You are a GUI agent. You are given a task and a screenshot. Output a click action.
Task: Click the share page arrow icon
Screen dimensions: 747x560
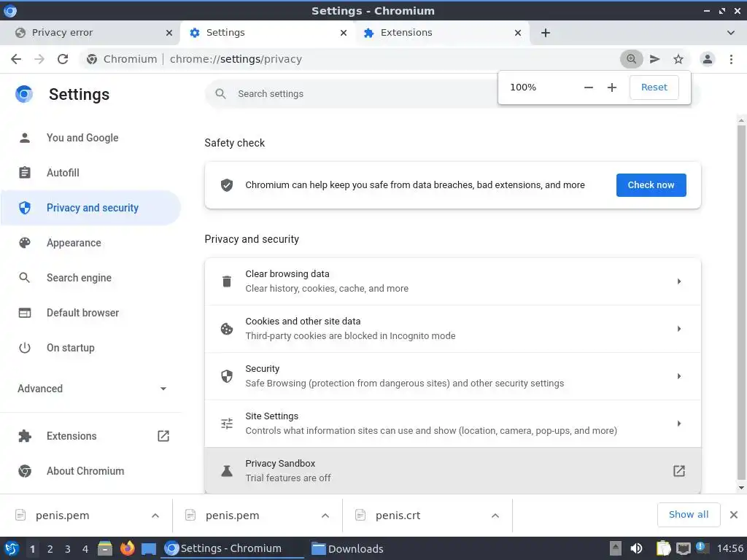[655, 59]
